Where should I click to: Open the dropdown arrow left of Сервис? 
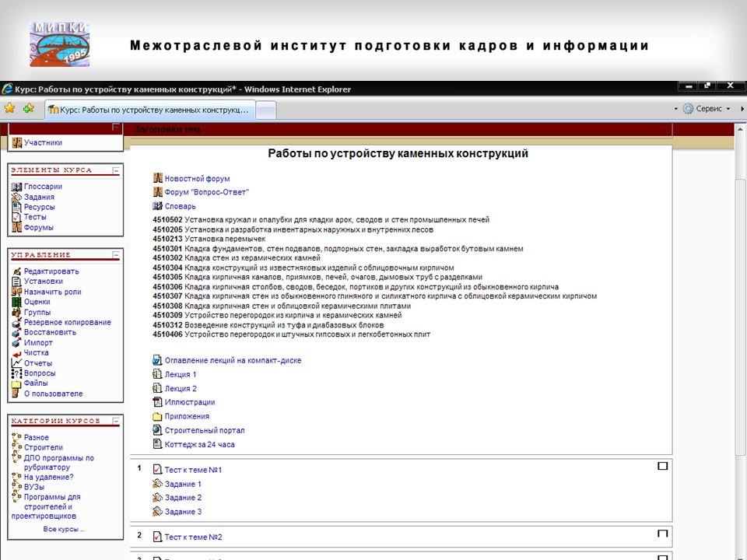click(675, 109)
